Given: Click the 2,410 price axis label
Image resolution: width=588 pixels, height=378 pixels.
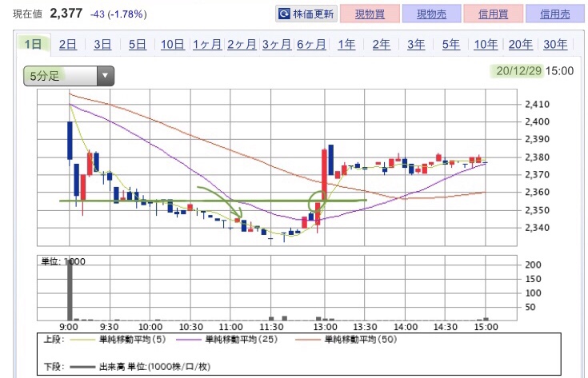Looking at the screenshot, I should click(x=537, y=104).
